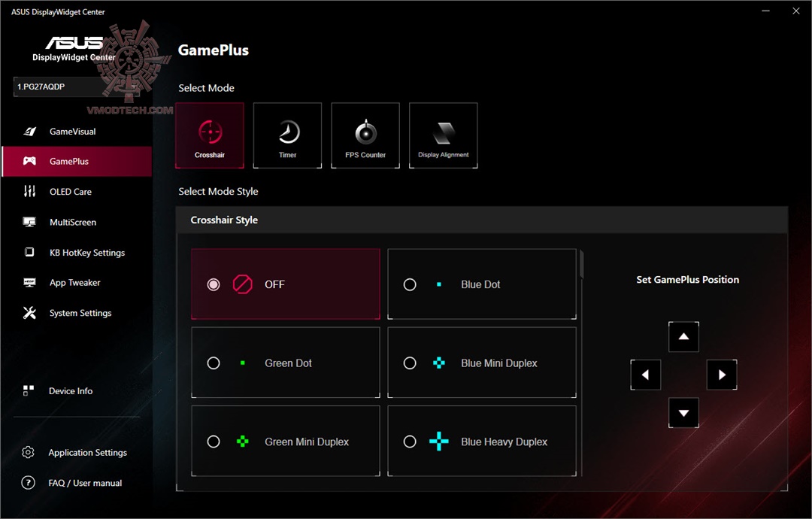Click the KB HotKey Settings icon
This screenshot has width=812, height=519.
(x=29, y=252)
